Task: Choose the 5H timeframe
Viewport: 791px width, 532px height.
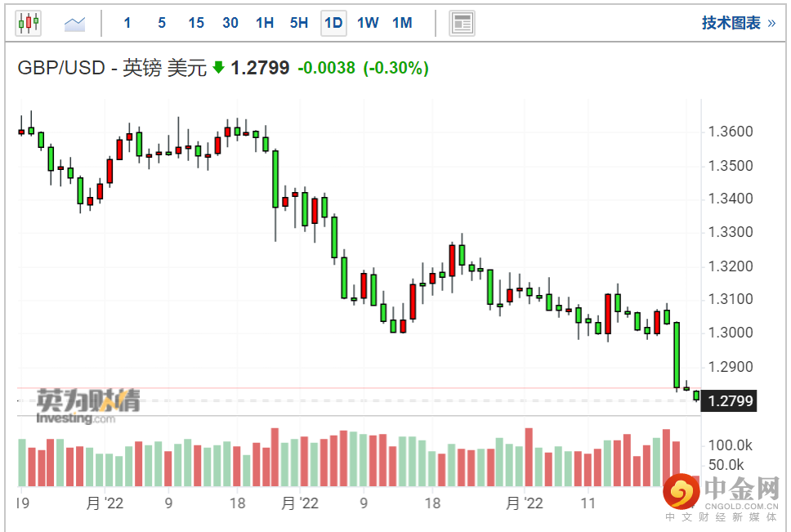Action: [299, 23]
